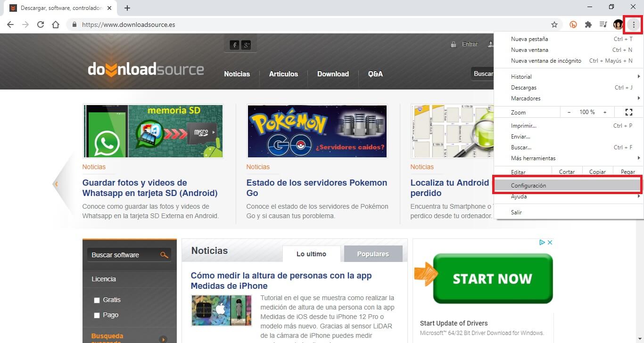
Task: Open article on measuring height with iPhone
Action: (281, 281)
